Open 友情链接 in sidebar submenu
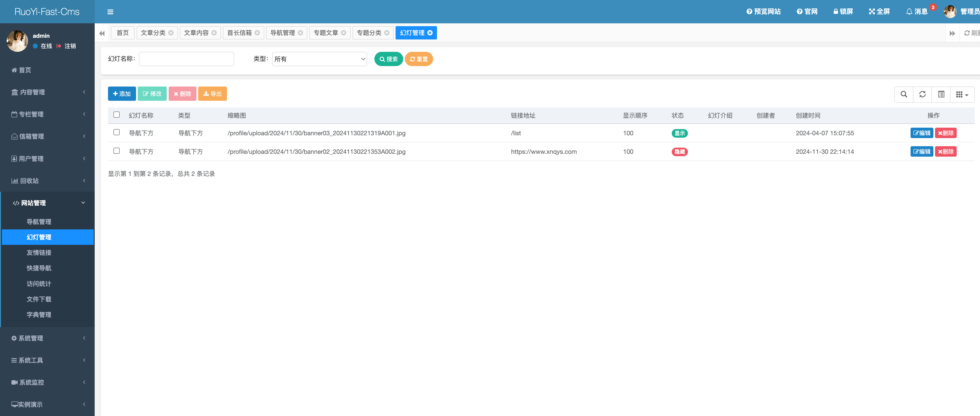The width and height of the screenshot is (980, 416). click(48, 252)
